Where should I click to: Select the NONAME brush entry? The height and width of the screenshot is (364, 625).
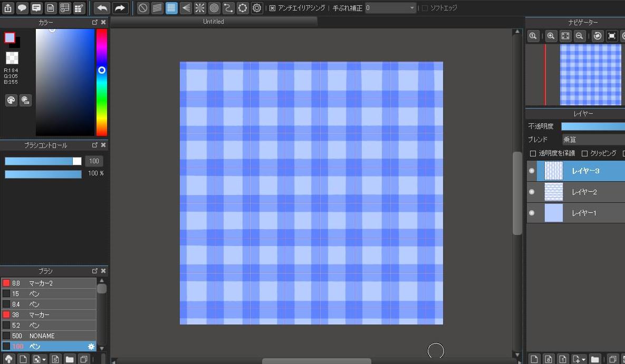click(x=49, y=336)
